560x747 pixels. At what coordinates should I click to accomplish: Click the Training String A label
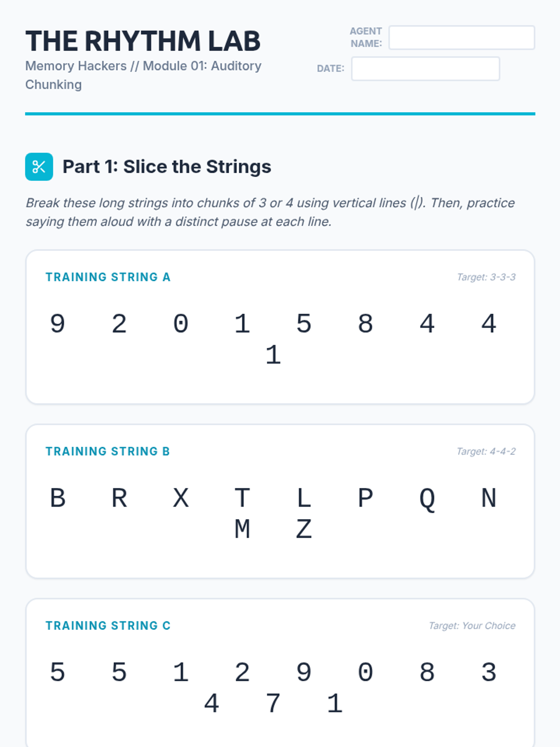coord(108,277)
